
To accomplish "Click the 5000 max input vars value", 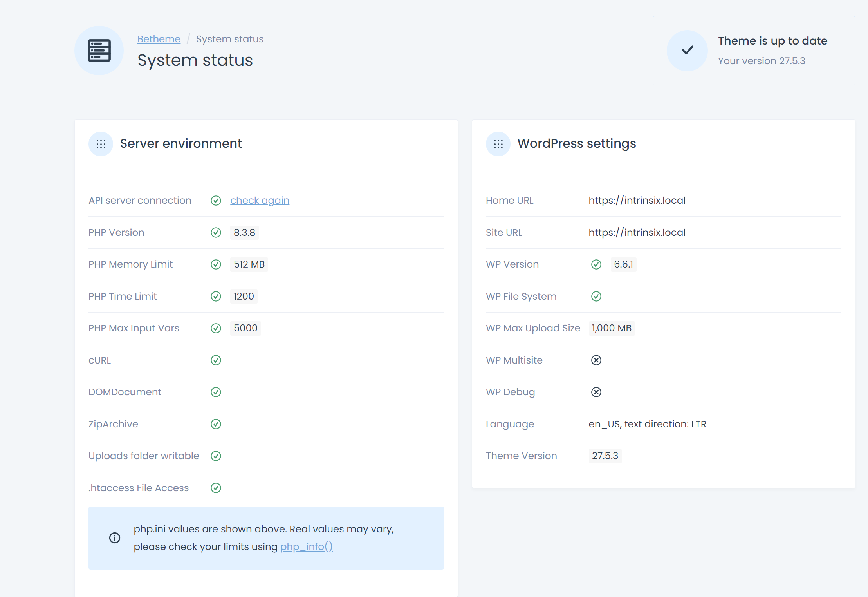I will [245, 328].
